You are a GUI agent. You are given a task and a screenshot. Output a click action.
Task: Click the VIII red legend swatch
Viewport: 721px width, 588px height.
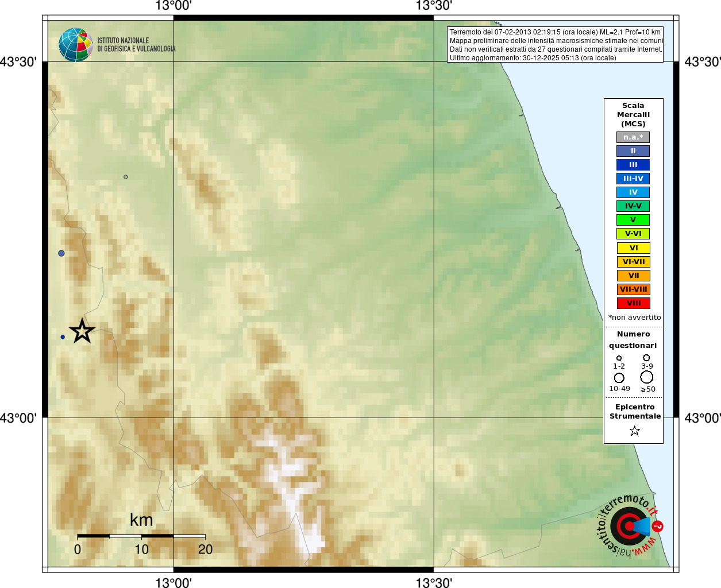point(634,303)
